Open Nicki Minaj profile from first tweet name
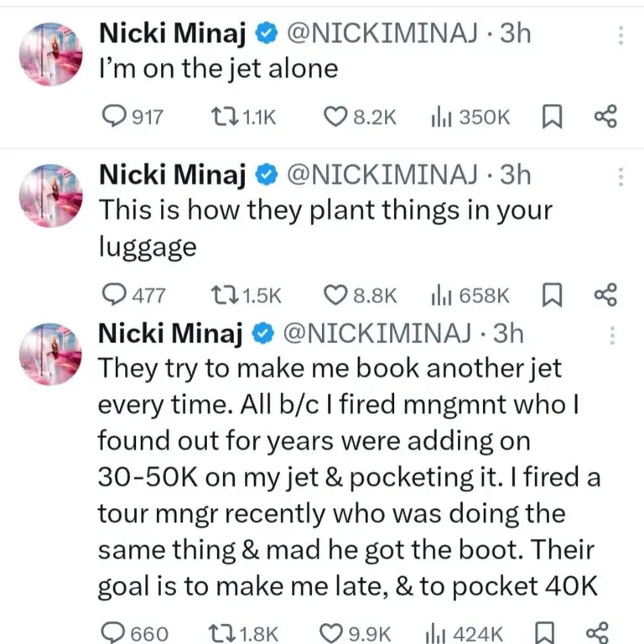This screenshot has height=644, width=644. [x=172, y=34]
